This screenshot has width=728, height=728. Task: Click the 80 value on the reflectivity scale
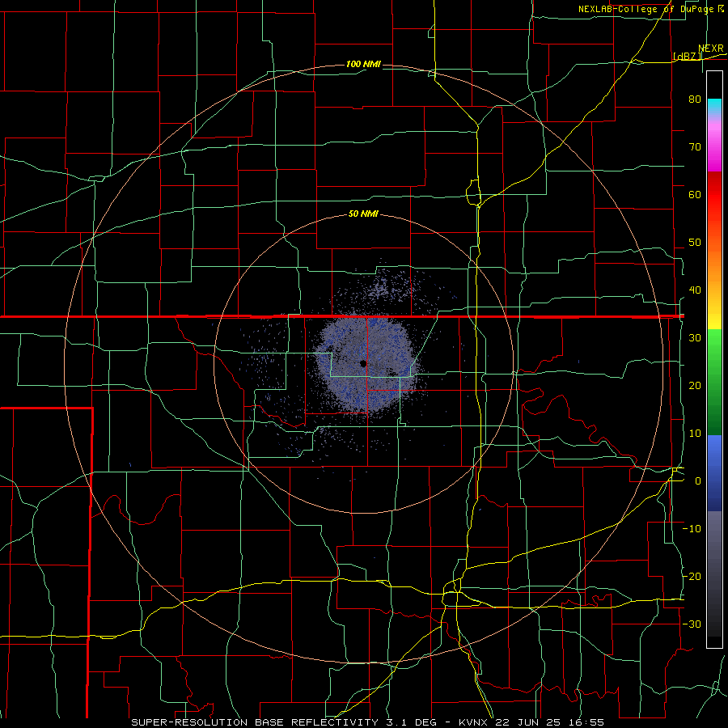click(695, 99)
